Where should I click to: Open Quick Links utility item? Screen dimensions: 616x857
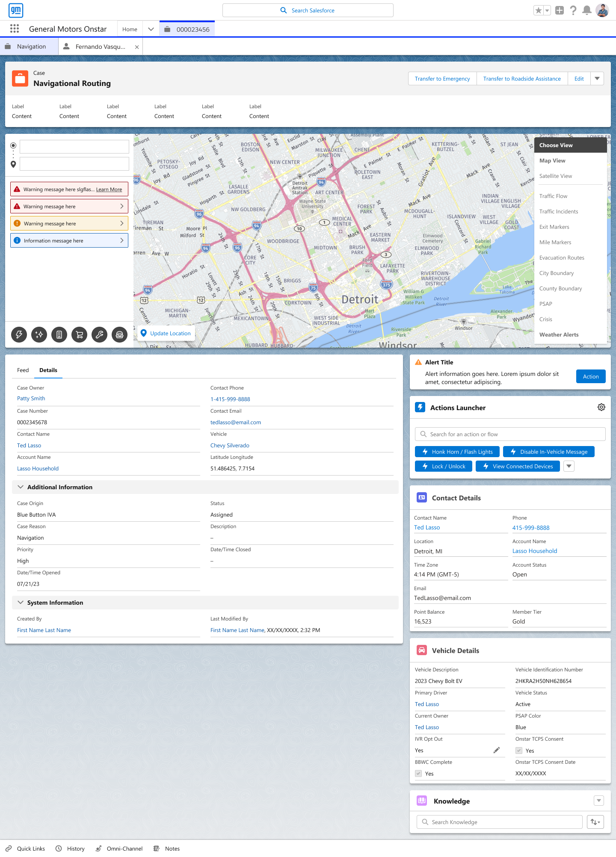pyautogui.click(x=25, y=848)
